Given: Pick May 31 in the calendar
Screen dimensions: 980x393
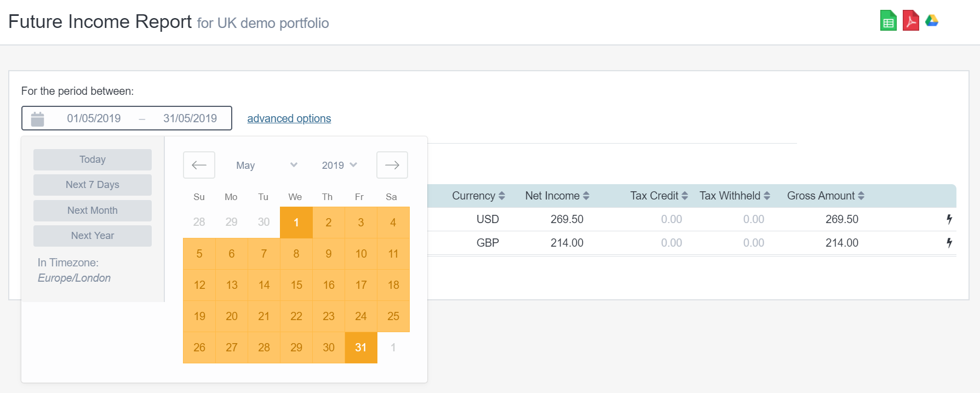Looking at the screenshot, I should click(x=361, y=348).
